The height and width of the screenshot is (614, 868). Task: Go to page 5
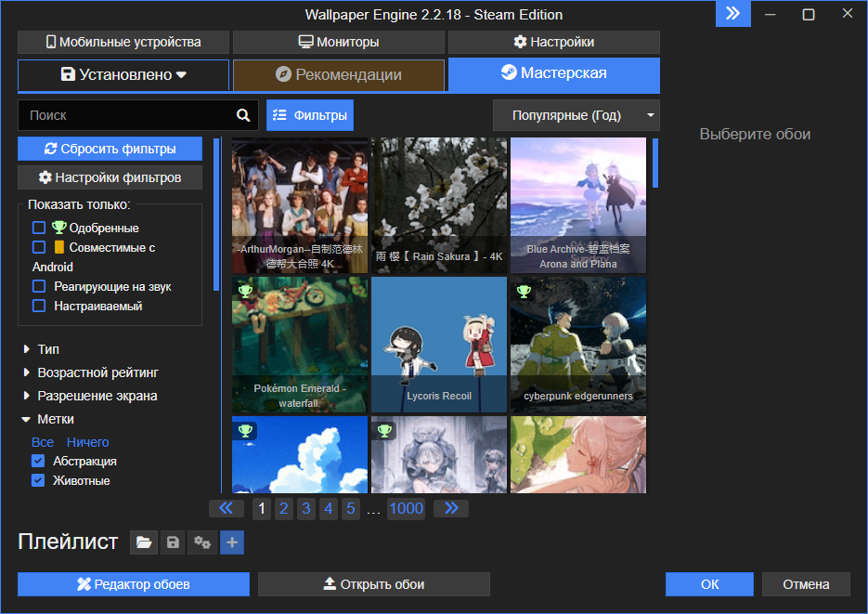click(350, 508)
